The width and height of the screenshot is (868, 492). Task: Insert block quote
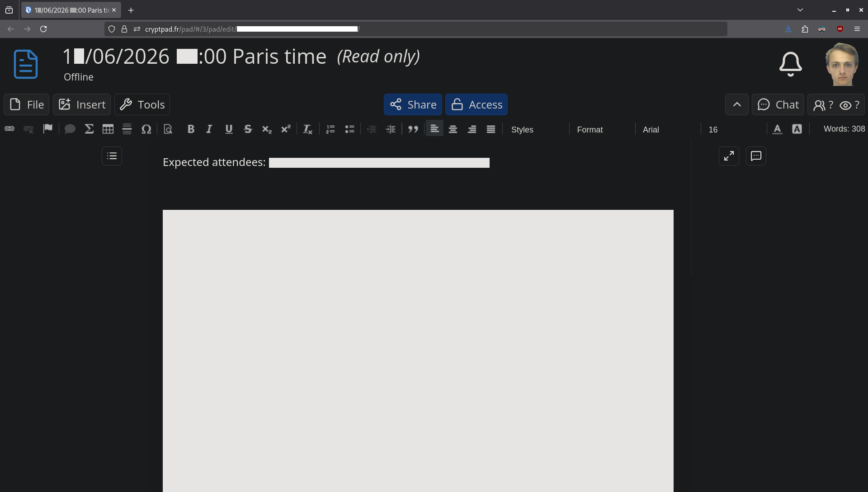point(413,129)
